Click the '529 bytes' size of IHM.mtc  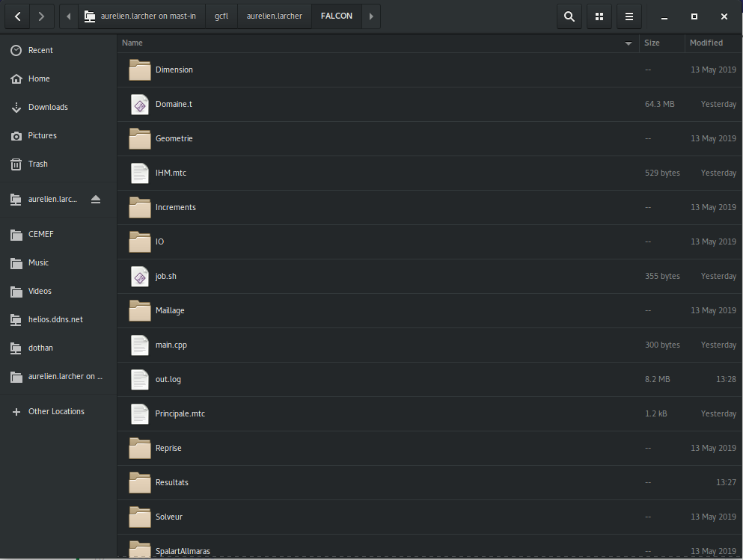coord(662,173)
